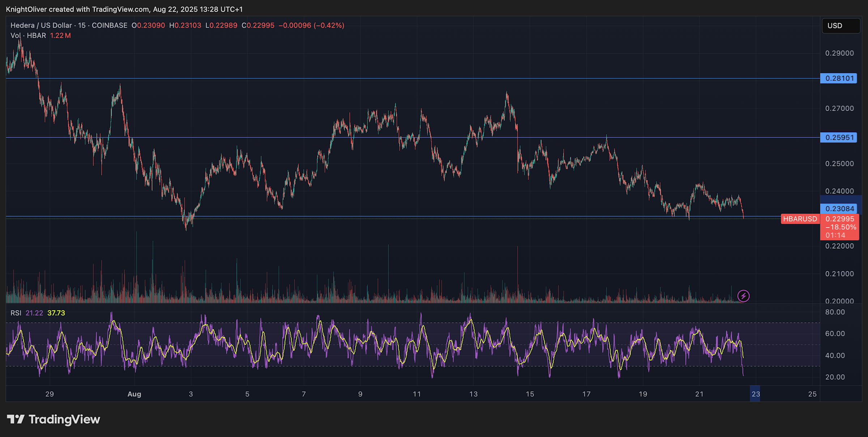Viewport: 868px width, 437px height.
Task: Click the RSI indicator title
Action: 16,313
